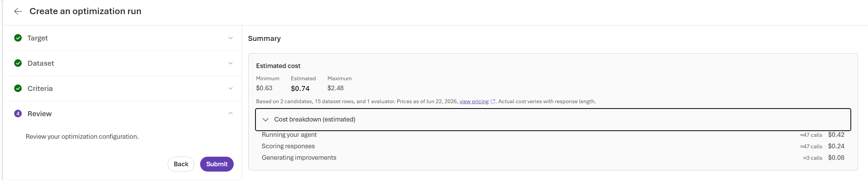The image size is (868, 180).
Task: Expand the Criteria section chevron
Action: (231, 88)
